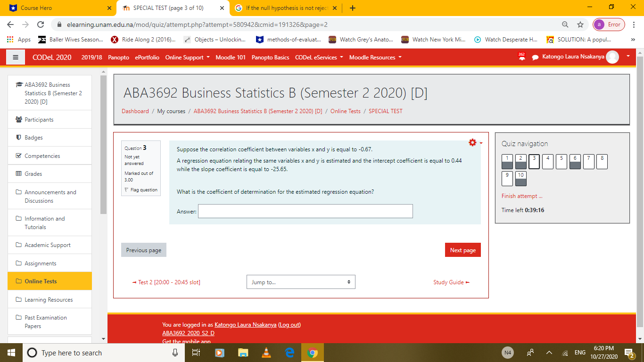Image resolution: width=644 pixels, height=362 pixels.
Task: Open the quiz settings gear menu
Action: (x=473, y=142)
